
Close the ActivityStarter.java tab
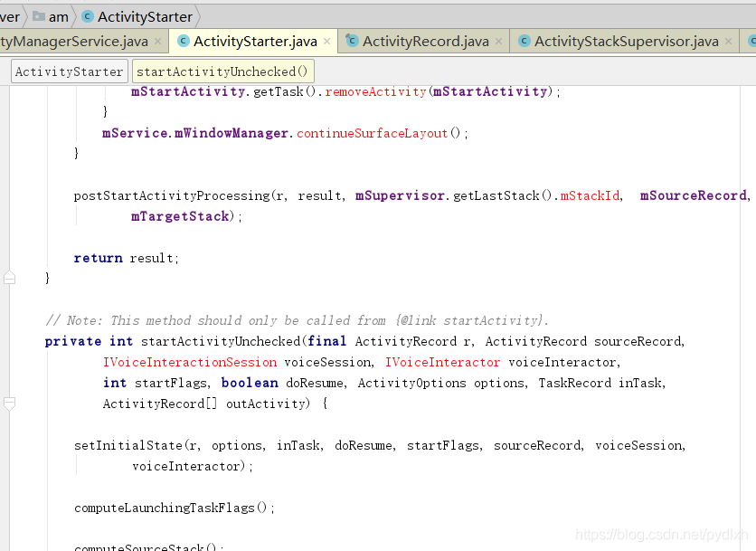click(326, 42)
